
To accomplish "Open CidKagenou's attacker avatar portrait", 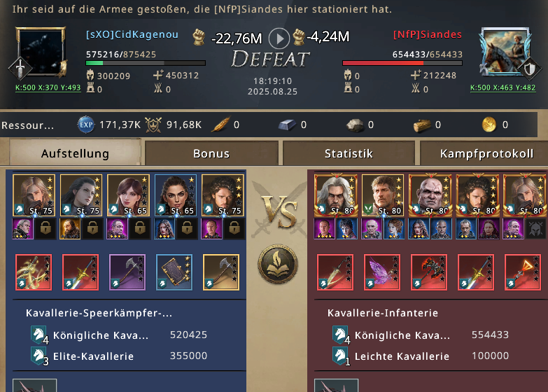I will tap(41, 52).
